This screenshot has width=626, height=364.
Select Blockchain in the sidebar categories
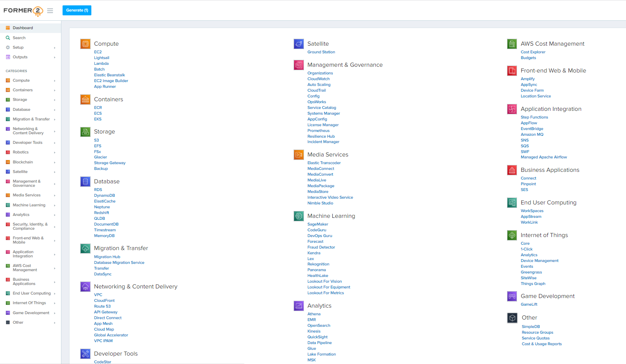point(30,162)
